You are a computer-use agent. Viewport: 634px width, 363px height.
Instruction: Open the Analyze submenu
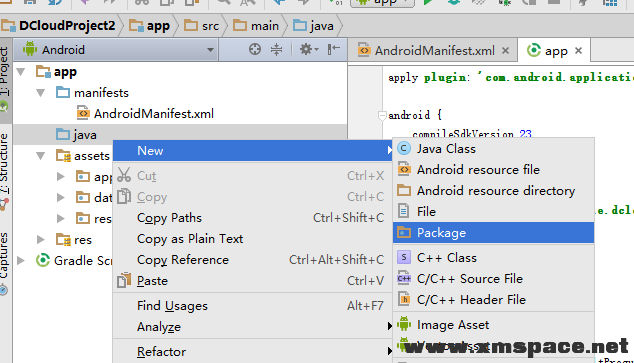pos(253,327)
